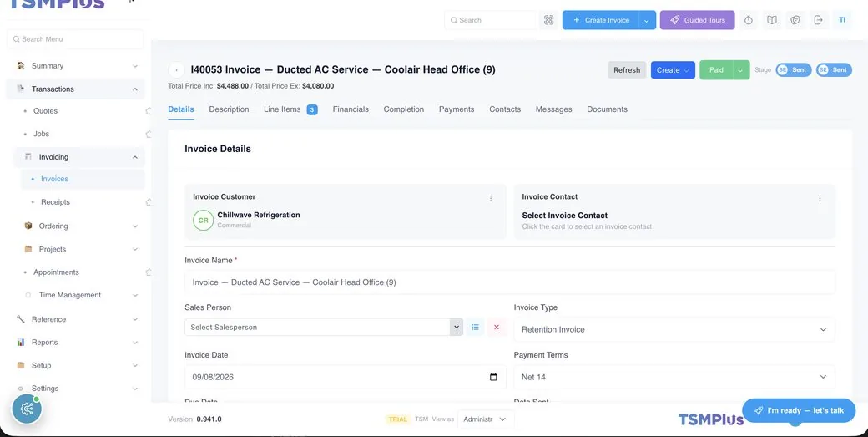The height and width of the screenshot is (437, 868).
Task: Click the Summary sidebar icon
Action: (21, 65)
